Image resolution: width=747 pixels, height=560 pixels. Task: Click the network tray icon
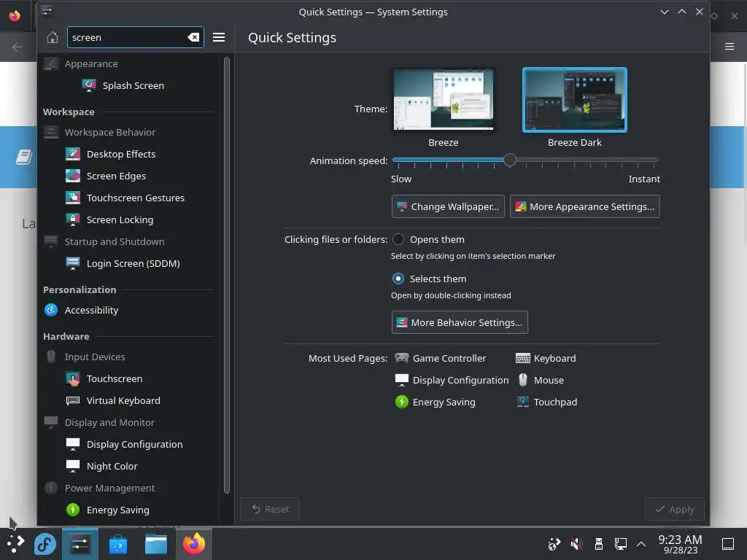[x=620, y=544]
